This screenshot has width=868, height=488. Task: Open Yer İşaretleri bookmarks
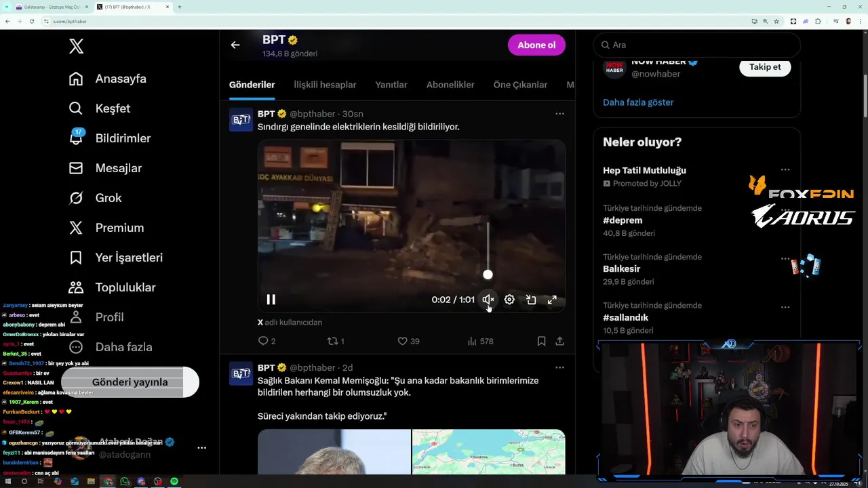116,258
